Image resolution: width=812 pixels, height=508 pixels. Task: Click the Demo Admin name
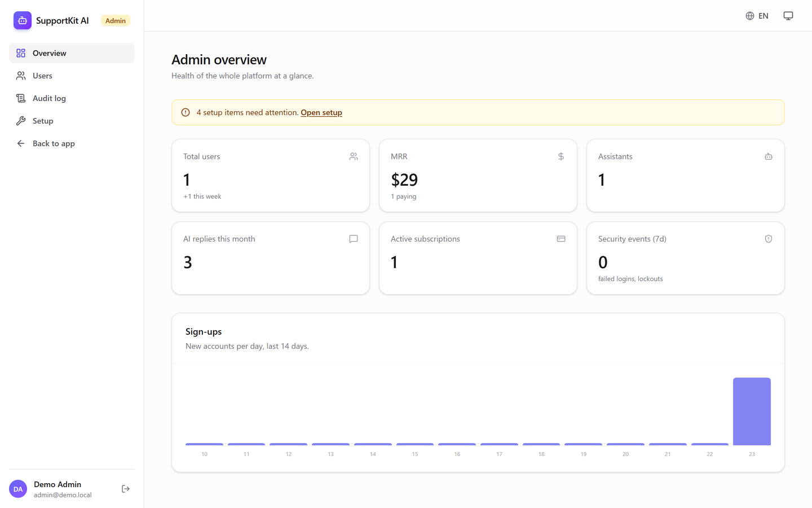click(x=58, y=484)
